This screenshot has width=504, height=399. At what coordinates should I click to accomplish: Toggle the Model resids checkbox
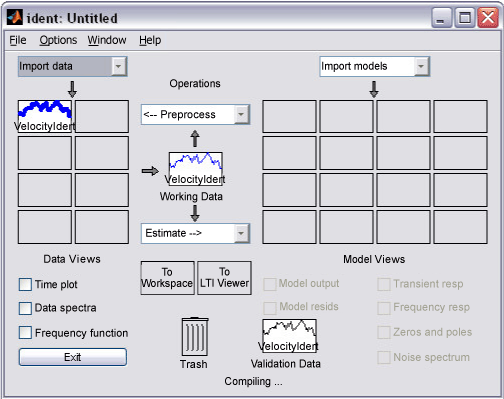[270, 307]
